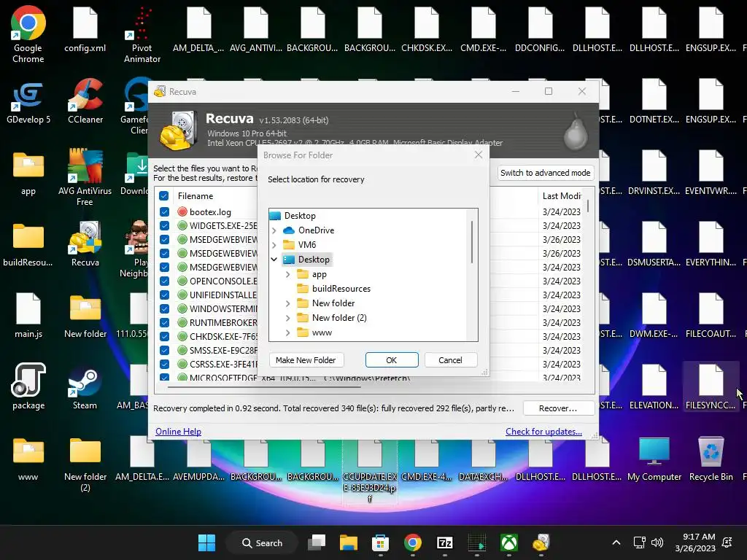Click the Recover... button in Recuva
747x560 pixels.
pyautogui.click(x=558, y=408)
